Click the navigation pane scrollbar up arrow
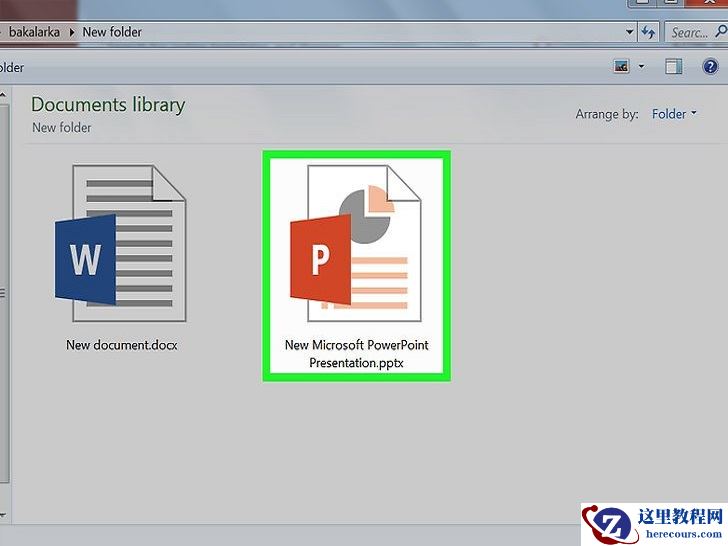Screen dimensions: 728x546 click(3, 95)
